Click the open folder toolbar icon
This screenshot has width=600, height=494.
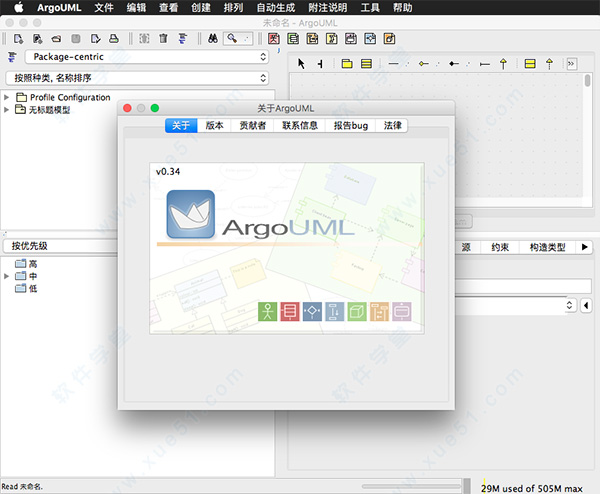click(56, 39)
